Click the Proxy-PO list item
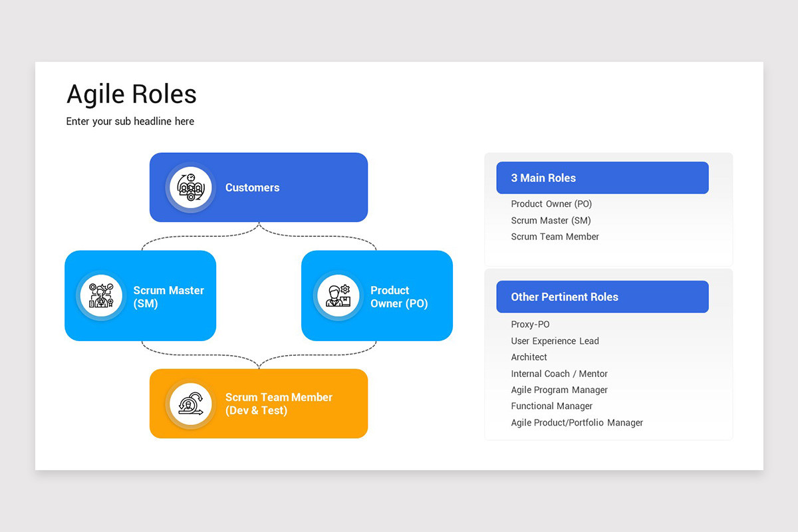 click(x=530, y=324)
